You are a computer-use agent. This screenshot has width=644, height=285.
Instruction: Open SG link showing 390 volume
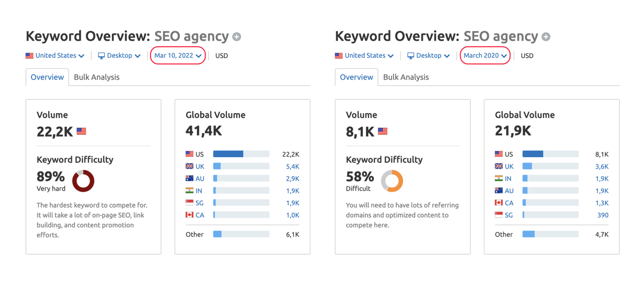click(509, 215)
